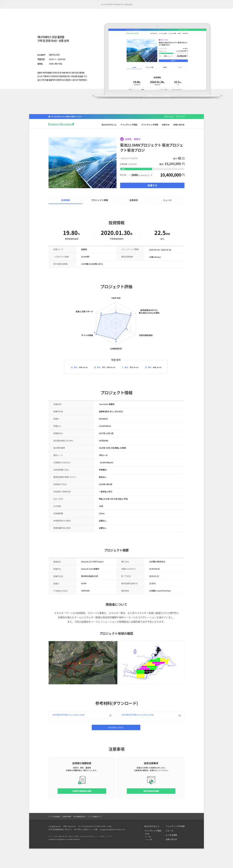Click the energyshares email address in footer

pyautogui.click(x=112, y=830)
